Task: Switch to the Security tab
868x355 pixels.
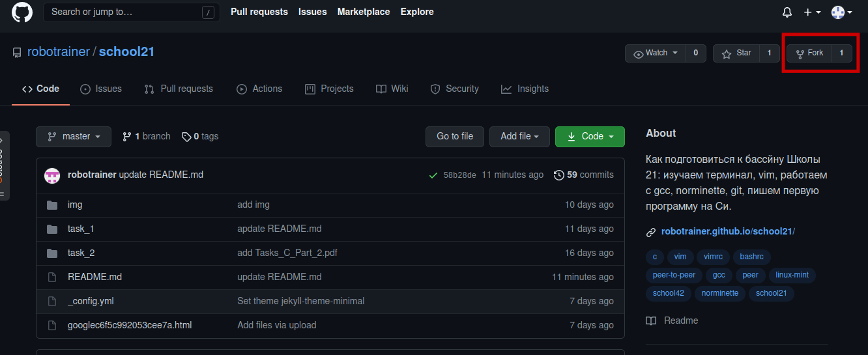Action: tap(455, 89)
